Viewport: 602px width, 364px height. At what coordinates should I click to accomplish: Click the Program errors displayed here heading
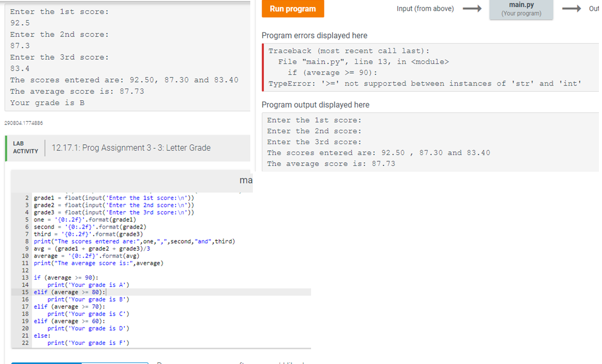pyautogui.click(x=315, y=36)
